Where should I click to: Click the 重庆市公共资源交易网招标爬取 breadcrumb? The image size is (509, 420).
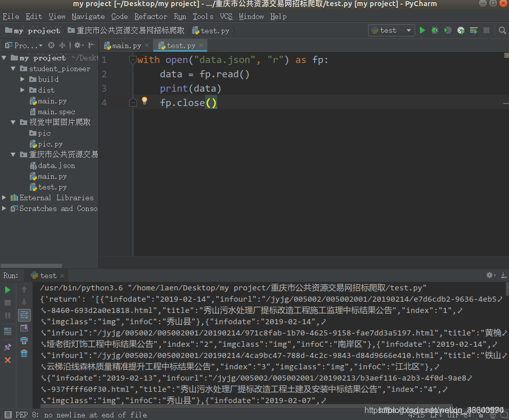(126, 31)
